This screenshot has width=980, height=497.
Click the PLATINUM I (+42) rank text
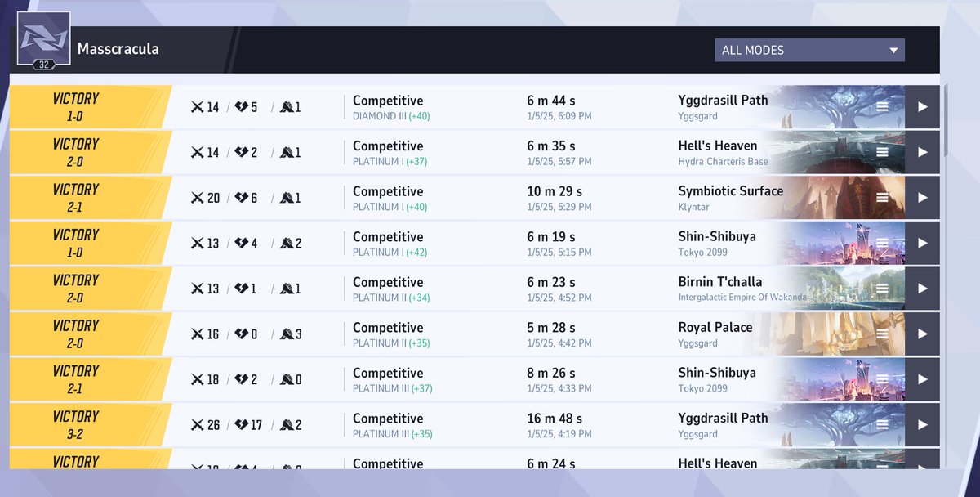(390, 252)
